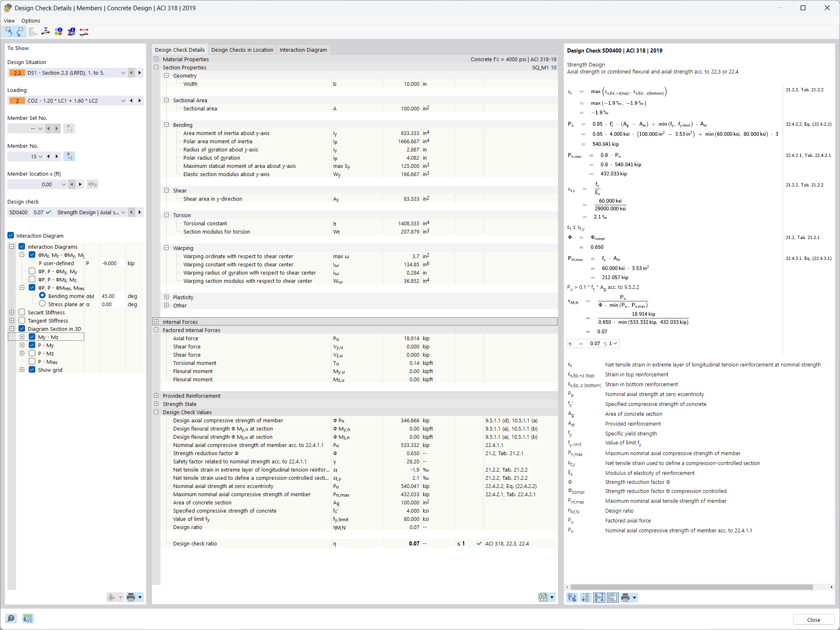Expand the Plasticity section
This screenshot has height=630, width=840.
[x=167, y=297]
